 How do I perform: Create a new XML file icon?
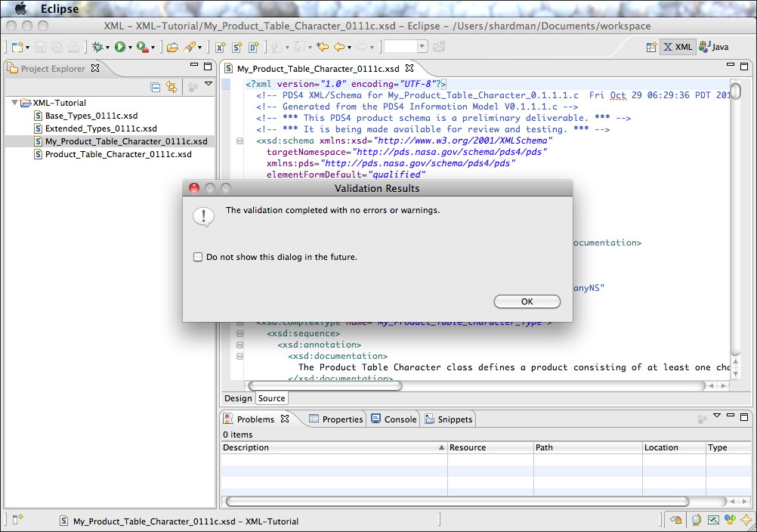tap(220, 47)
